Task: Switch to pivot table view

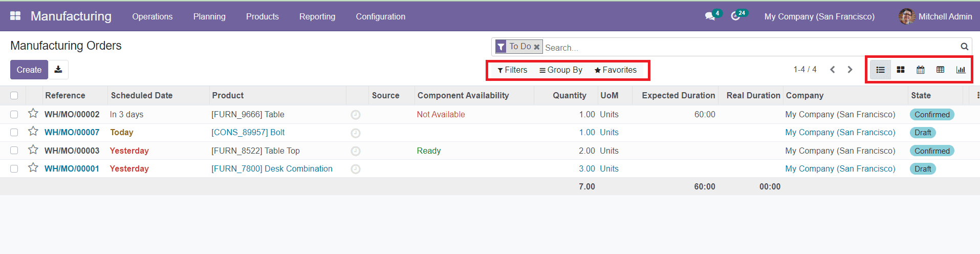Action: click(x=941, y=70)
